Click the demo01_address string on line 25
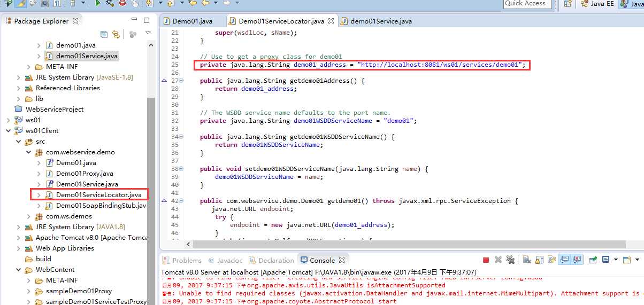The height and width of the screenshot is (305, 644). pyautogui.click(x=440, y=65)
